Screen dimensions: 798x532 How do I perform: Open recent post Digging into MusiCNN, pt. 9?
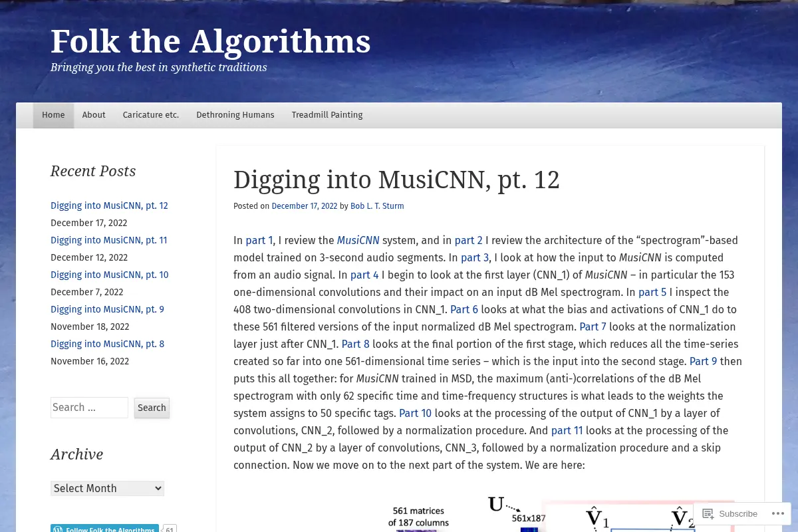click(107, 309)
